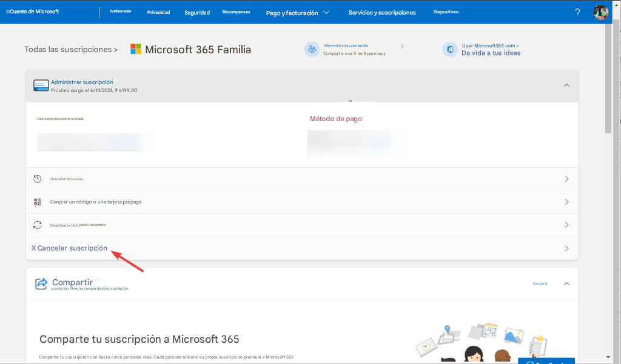Open Servicios y suscripciones tab
This screenshot has height=364, width=621.
click(382, 13)
